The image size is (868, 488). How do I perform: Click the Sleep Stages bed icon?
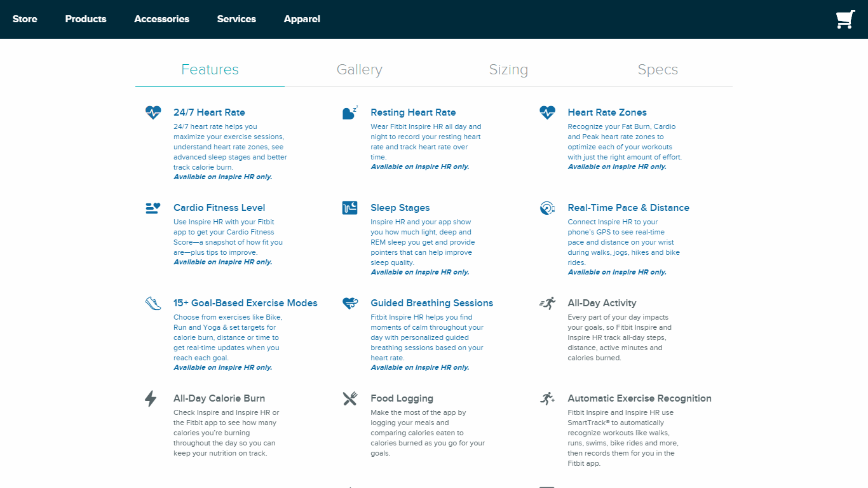click(350, 208)
